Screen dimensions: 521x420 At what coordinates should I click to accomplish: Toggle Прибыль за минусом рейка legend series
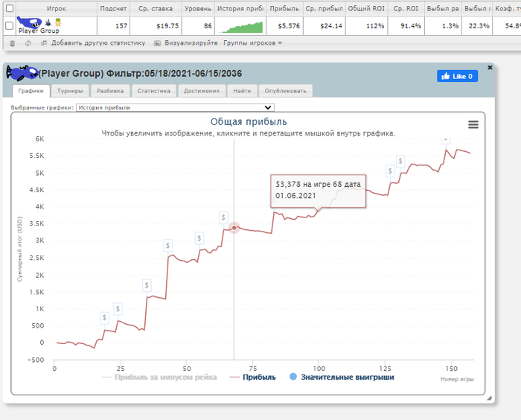tap(159, 377)
